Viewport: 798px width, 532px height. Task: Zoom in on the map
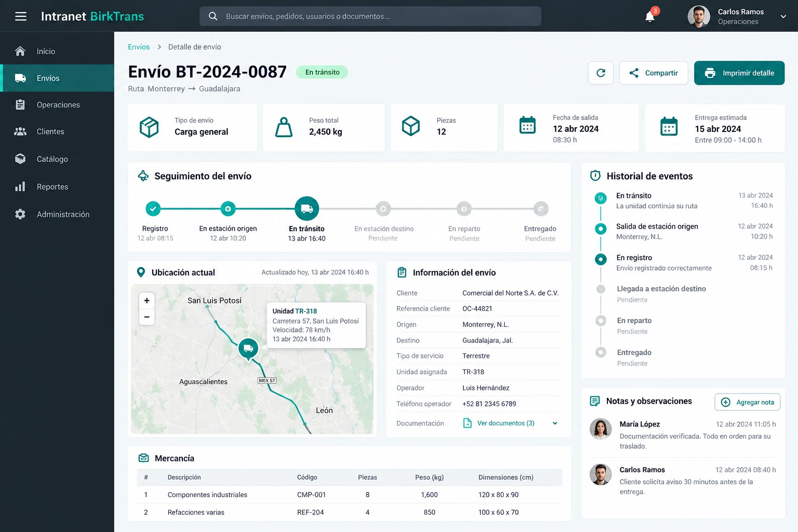[147, 300]
